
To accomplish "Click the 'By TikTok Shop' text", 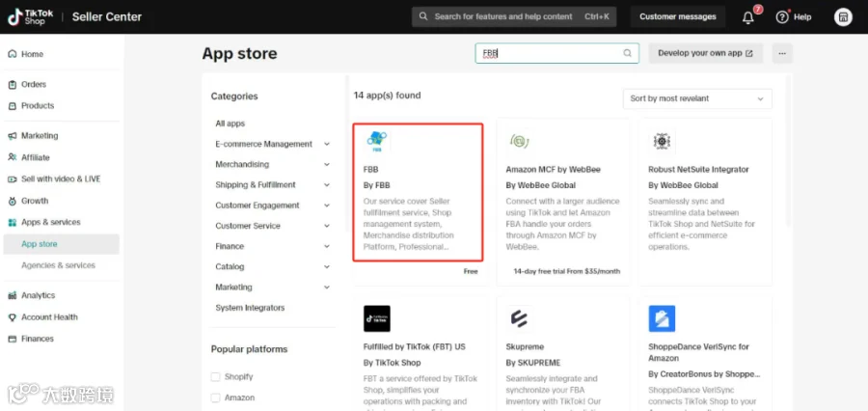I will [392, 363].
